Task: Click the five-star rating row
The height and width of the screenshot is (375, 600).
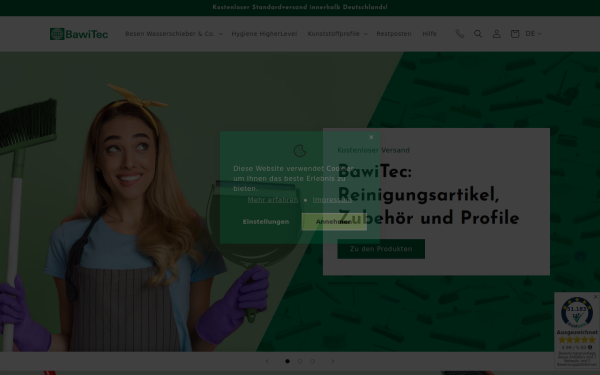Action: [x=577, y=340]
